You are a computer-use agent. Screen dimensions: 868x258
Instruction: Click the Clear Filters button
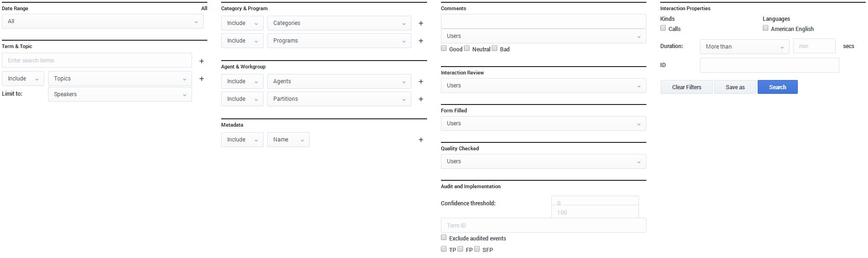click(x=687, y=87)
